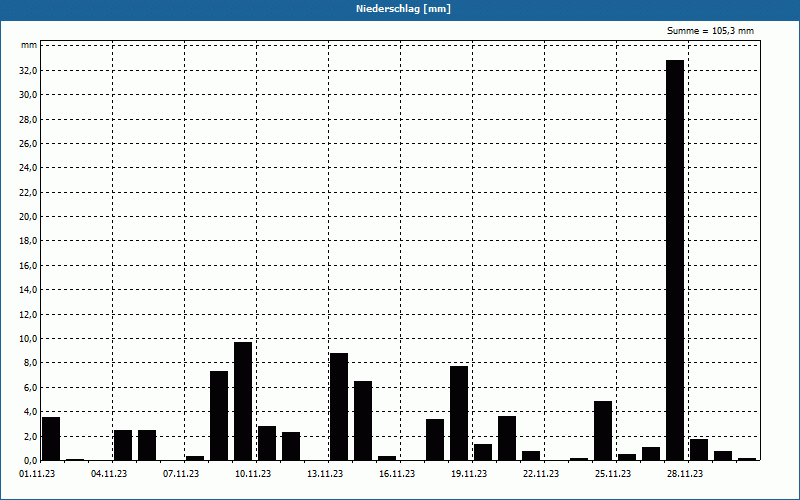Image resolution: width=800 pixels, height=500 pixels.
Task: Click the 01.11.23 date label
Action: pyautogui.click(x=37, y=474)
